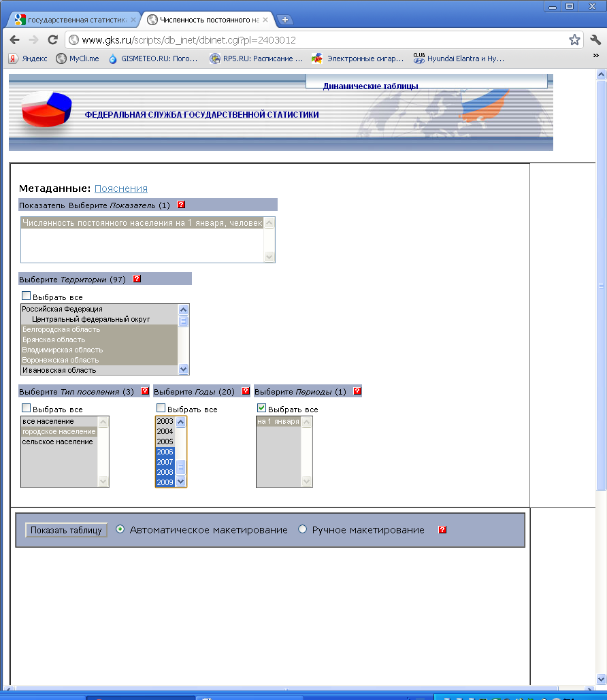This screenshot has width=607, height=700.
Task: Uncheck Выбрать все for Периоды
Action: (x=262, y=407)
